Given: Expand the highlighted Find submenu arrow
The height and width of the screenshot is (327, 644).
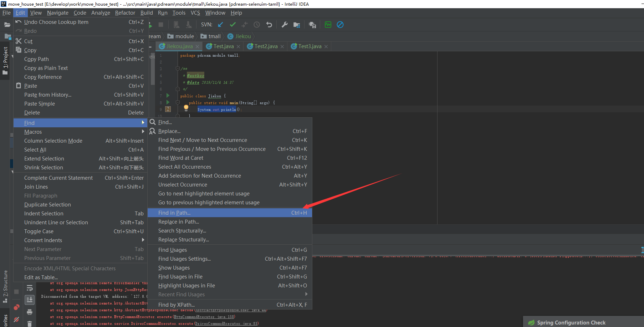Looking at the screenshot, I should click(x=143, y=123).
